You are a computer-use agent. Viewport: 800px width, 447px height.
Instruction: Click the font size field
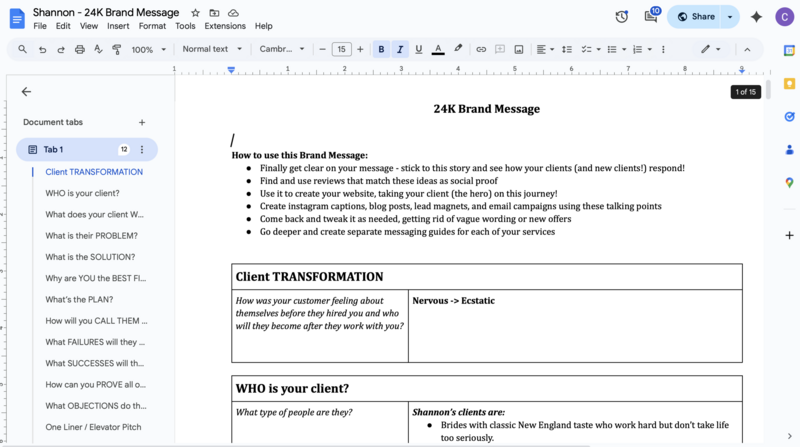coord(341,49)
